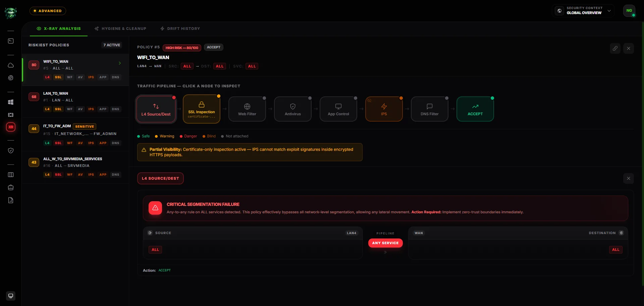Copy policy link with chain icon

pyautogui.click(x=615, y=48)
